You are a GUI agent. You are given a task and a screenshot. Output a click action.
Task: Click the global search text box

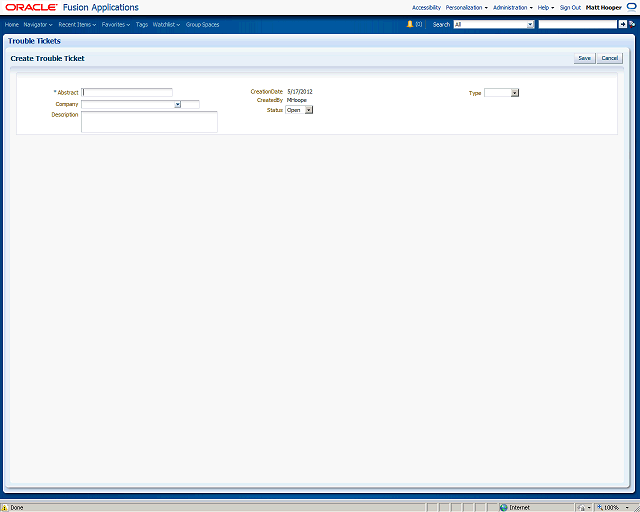click(578, 24)
